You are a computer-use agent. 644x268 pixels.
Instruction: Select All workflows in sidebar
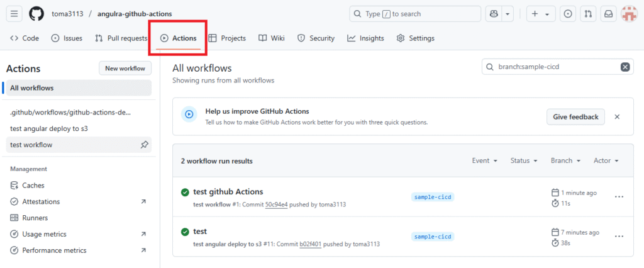[79, 88]
